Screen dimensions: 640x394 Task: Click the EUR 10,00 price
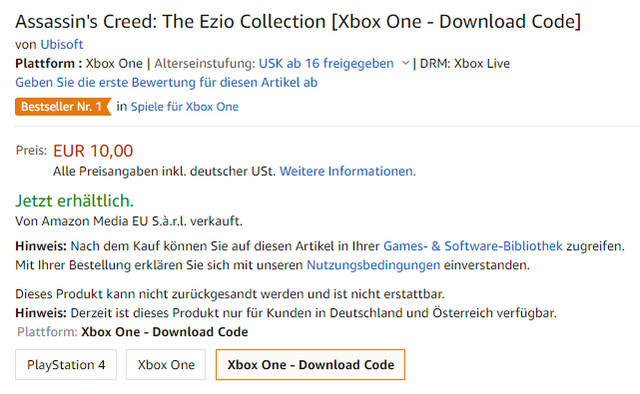tap(93, 151)
